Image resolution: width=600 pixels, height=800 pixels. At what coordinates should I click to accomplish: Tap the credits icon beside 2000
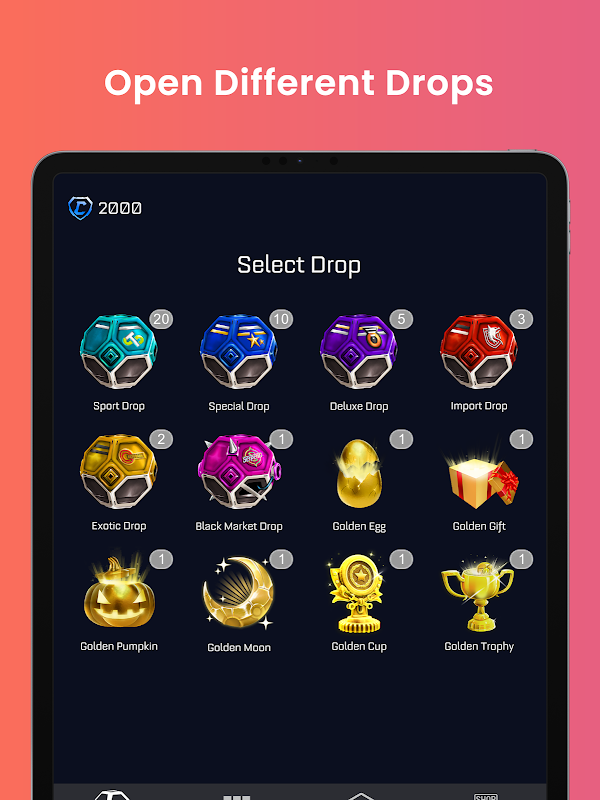[x=80, y=208]
